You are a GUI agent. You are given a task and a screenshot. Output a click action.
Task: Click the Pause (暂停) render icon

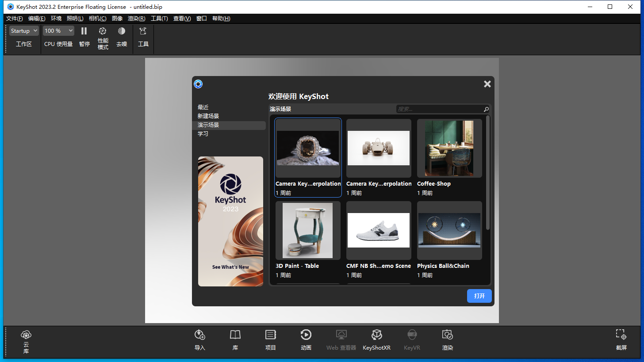(84, 31)
